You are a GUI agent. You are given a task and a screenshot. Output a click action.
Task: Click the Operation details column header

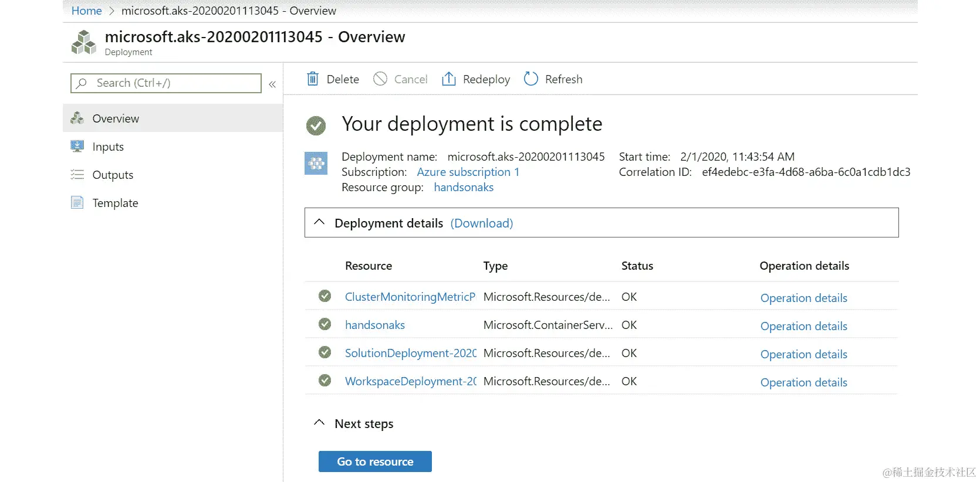pyautogui.click(x=805, y=266)
